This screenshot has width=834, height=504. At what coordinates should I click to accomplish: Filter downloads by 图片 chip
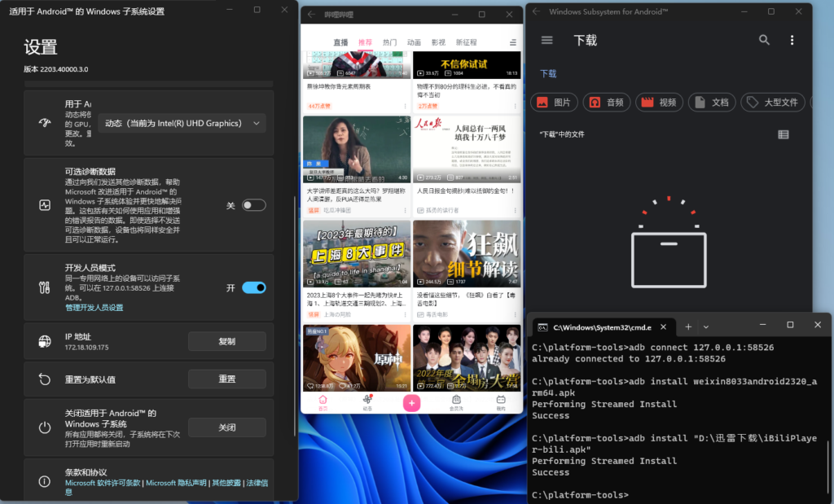point(554,102)
